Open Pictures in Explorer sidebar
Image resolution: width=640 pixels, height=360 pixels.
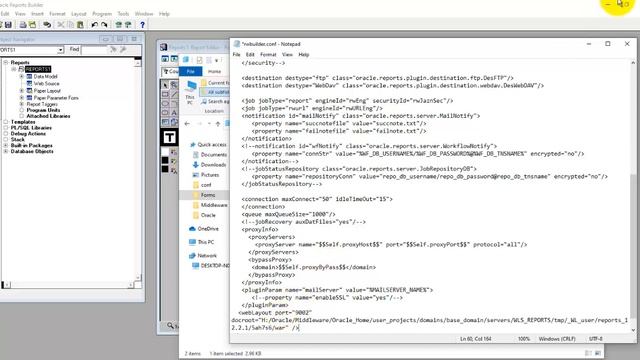(210, 175)
